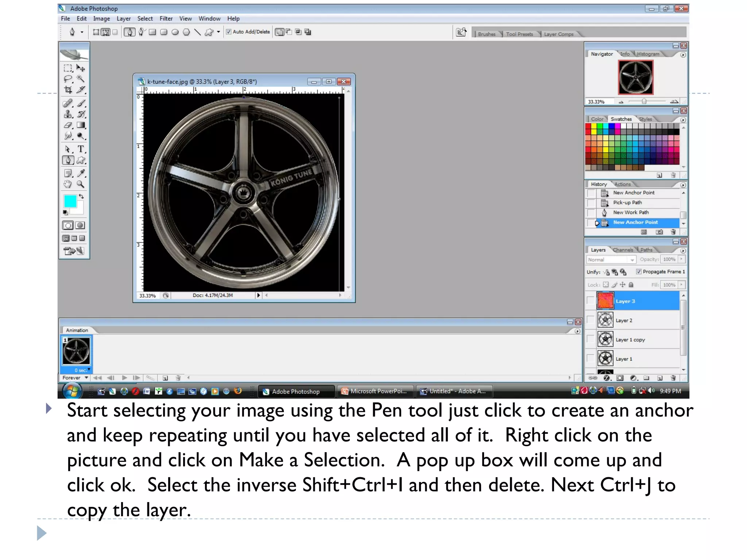The image size is (747, 560).
Task: Select the Notes tool
Action: click(x=68, y=173)
